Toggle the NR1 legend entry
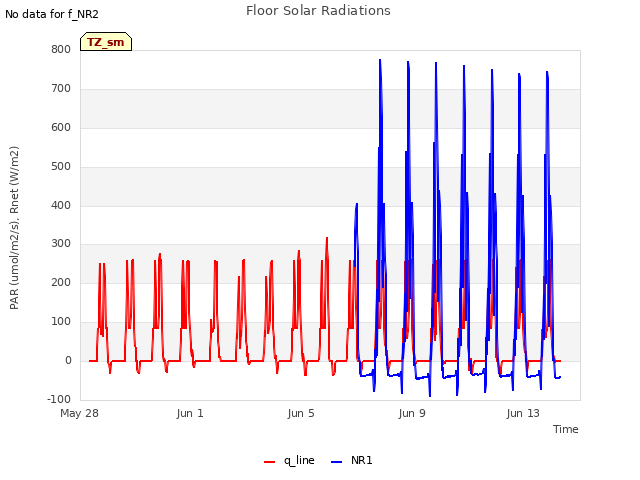 351,460
